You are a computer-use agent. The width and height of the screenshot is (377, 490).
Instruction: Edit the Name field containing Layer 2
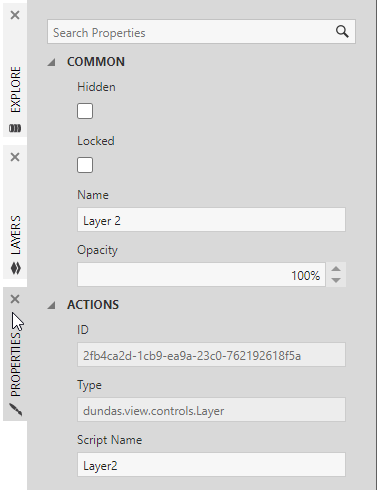point(211,220)
